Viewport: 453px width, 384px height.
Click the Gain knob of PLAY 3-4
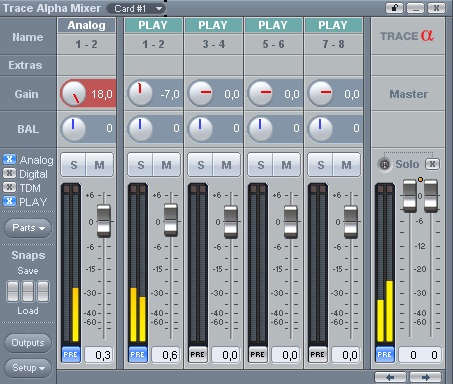(x=200, y=93)
